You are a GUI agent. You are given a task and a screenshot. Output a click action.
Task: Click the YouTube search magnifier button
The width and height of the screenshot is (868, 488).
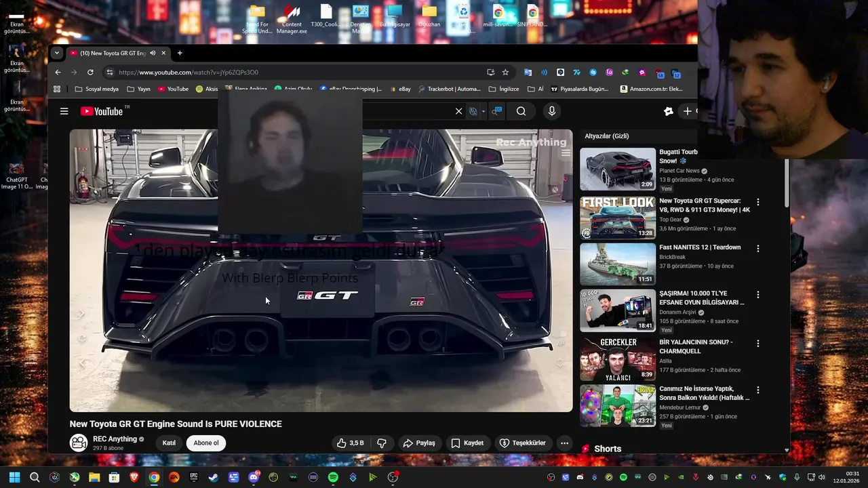tap(521, 111)
